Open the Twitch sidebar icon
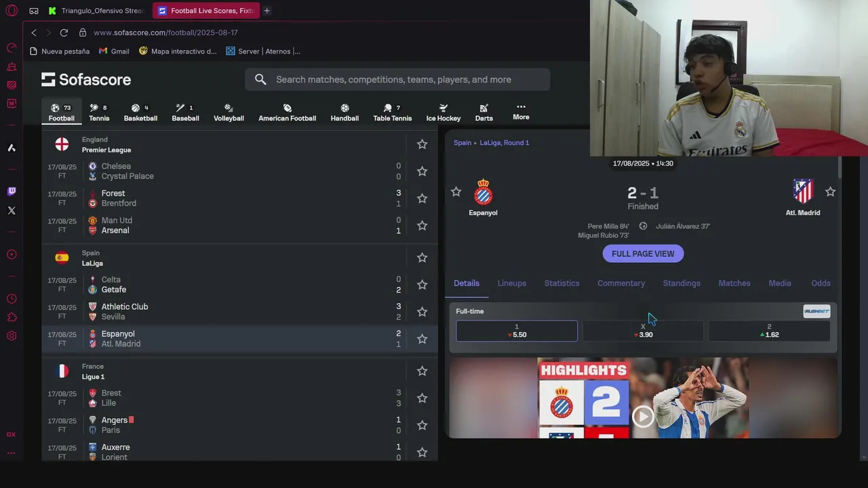The image size is (868, 488). (12, 192)
